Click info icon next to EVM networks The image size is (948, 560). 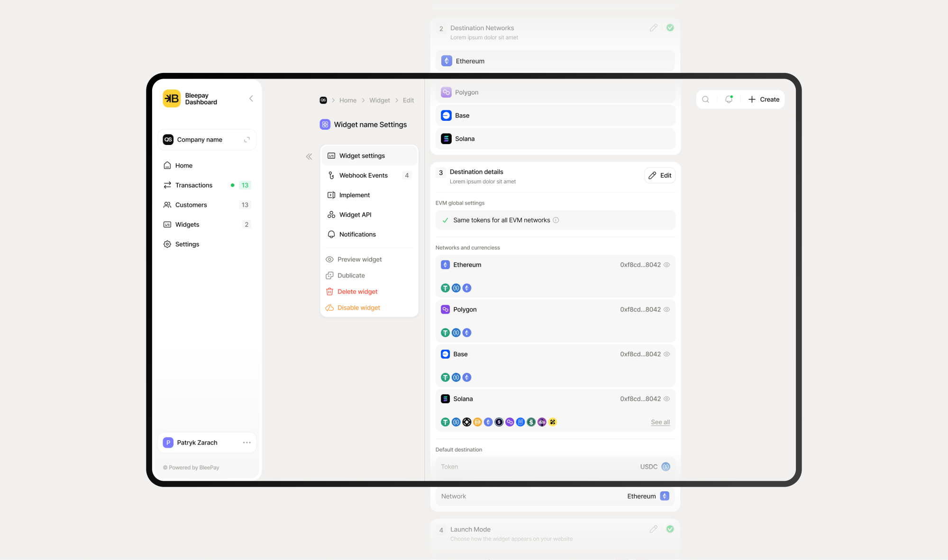pyautogui.click(x=556, y=220)
